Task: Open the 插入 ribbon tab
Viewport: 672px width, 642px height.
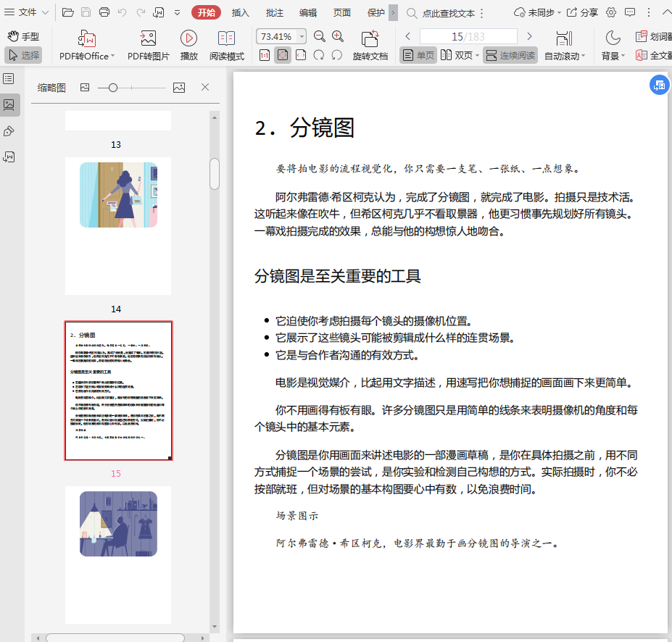Action: pos(240,12)
